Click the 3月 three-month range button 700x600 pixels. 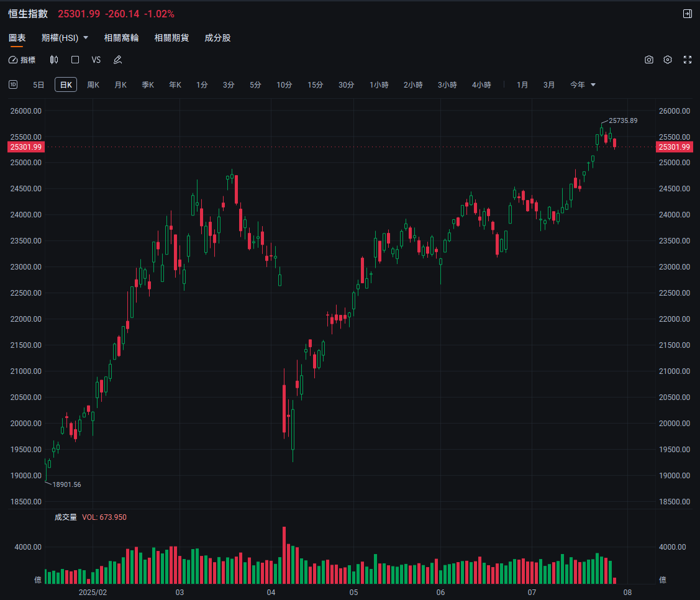click(548, 84)
